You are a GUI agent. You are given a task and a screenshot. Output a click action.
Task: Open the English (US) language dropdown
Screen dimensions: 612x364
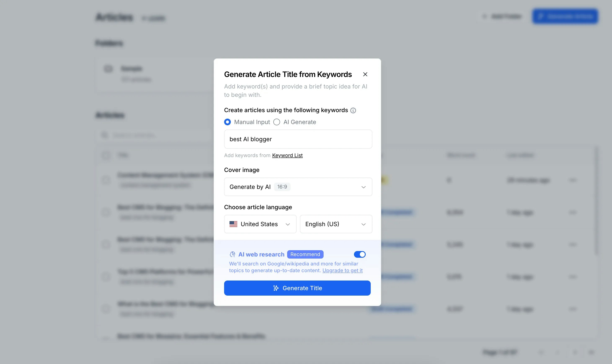pos(336,224)
